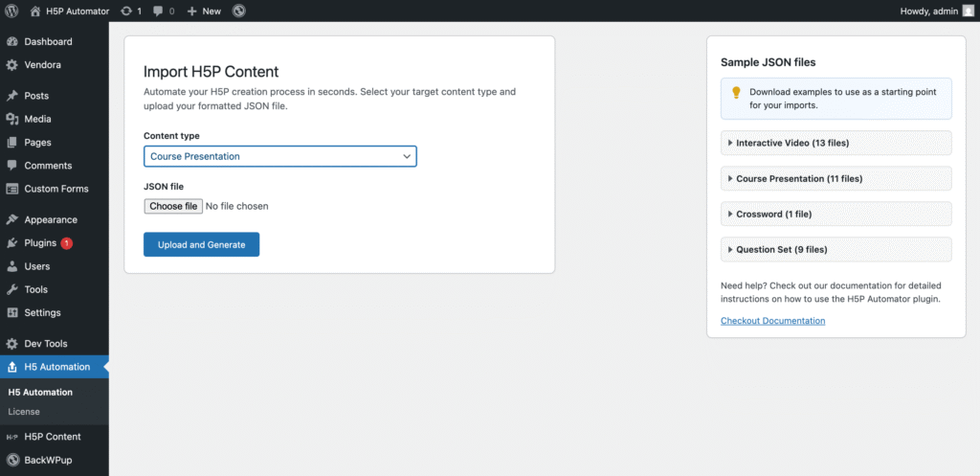
Task: Open the Dashboard menu
Action: [x=48, y=42]
